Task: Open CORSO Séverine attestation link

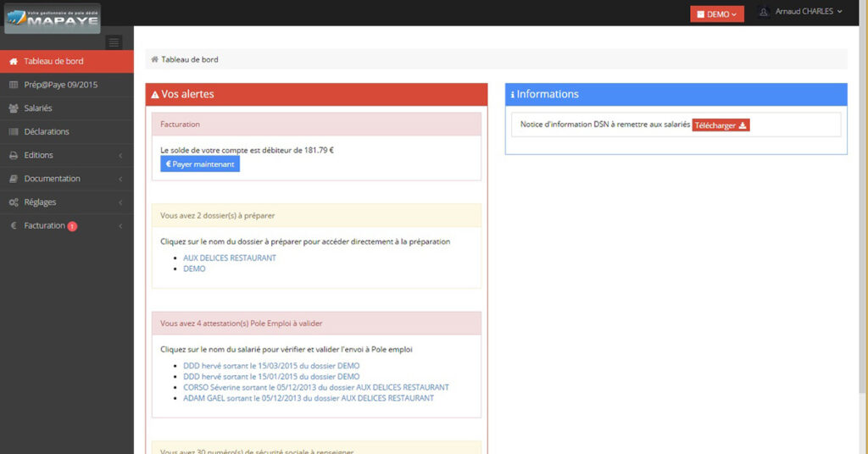Action: 315,387
